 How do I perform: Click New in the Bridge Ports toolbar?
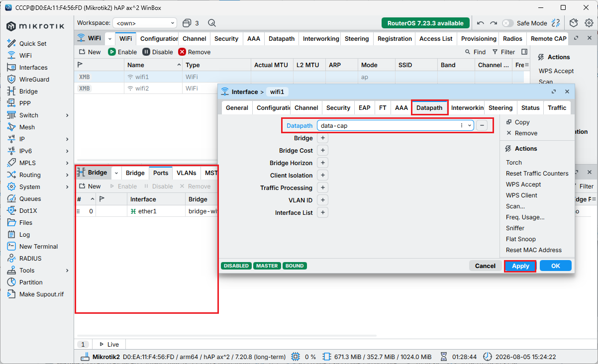90,186
